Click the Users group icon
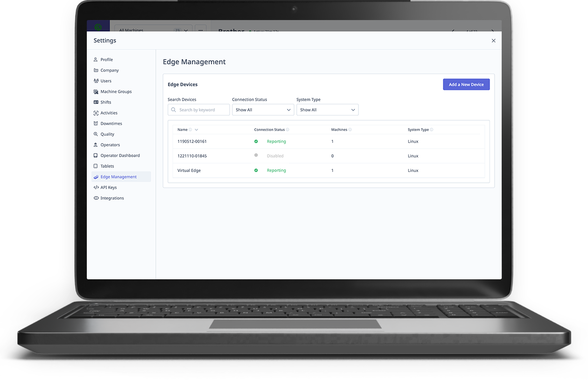 click(96, 81)
